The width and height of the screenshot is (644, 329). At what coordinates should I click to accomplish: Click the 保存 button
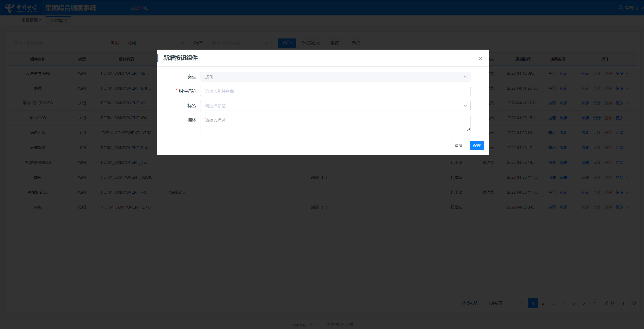tap(476, 146)
